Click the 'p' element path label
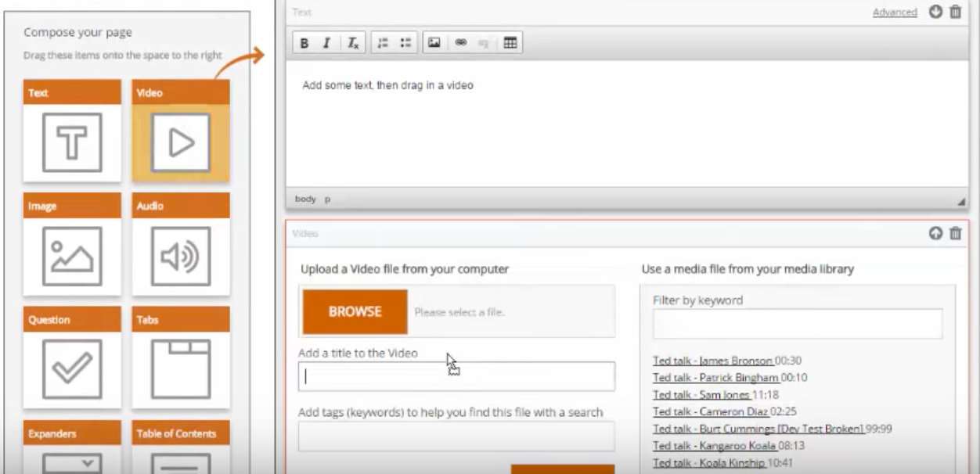The height and width of the screenshot is (474, 980). click(328, 200)
